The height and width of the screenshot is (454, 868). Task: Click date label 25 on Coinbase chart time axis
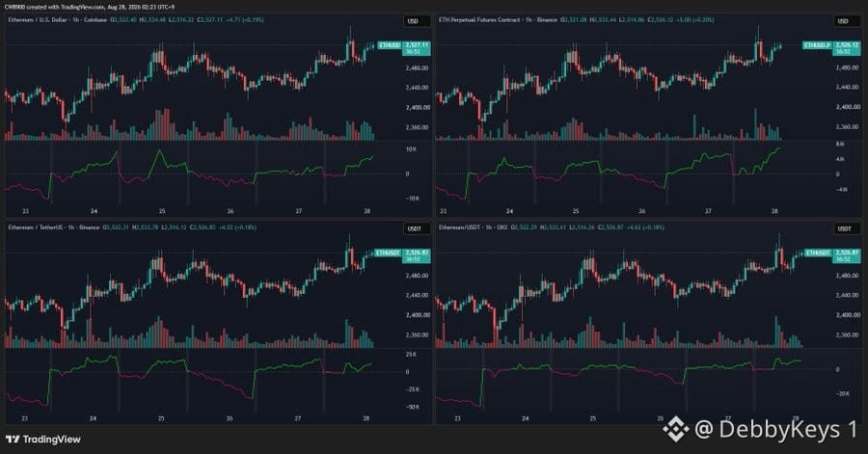[162, 211]
